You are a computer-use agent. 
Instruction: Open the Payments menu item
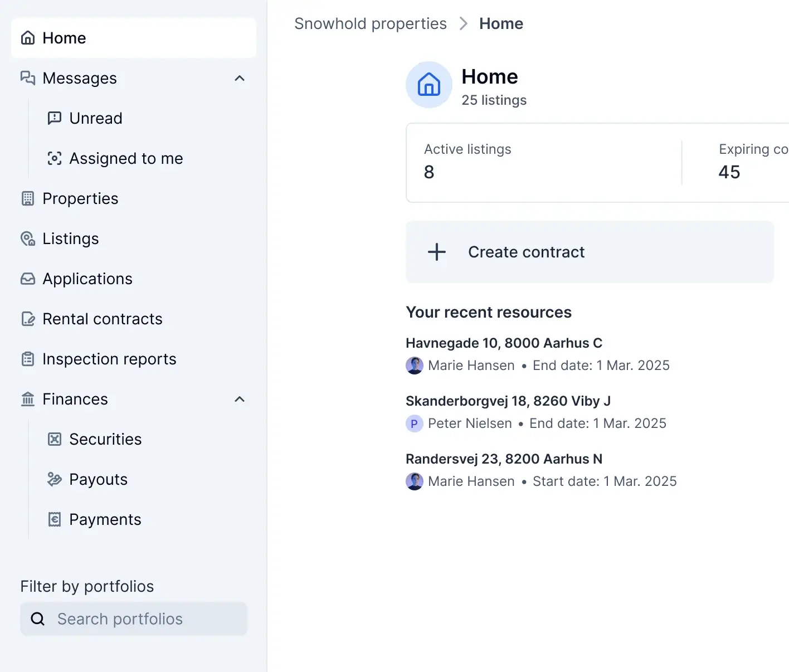point(105,519)
